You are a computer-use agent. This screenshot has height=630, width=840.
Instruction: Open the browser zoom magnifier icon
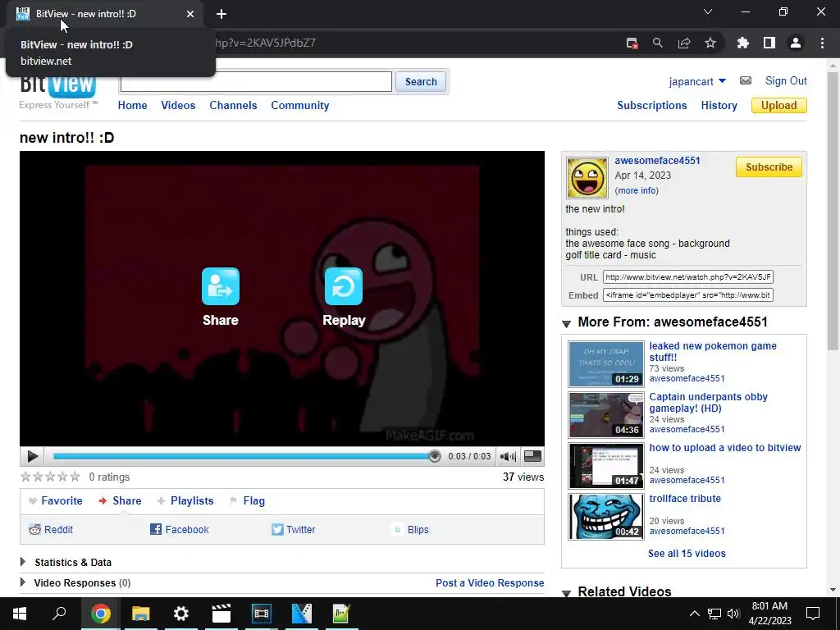[657, 43]
